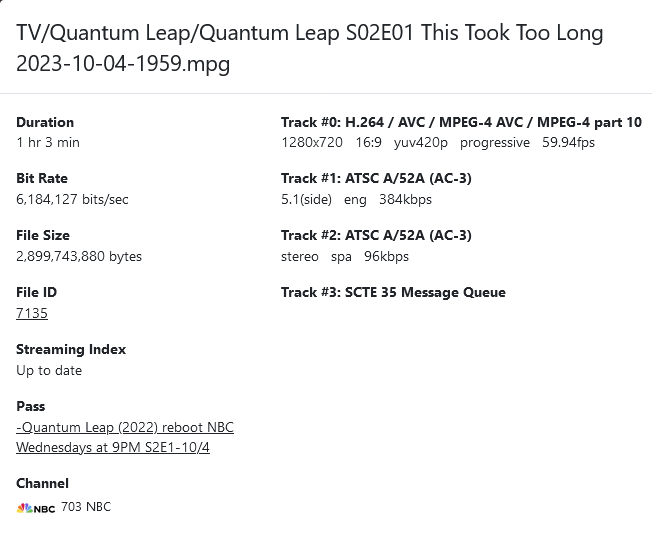Click the recording file path title
The width and height of the screenshot is (652, 534).
(x=310, y=48)
